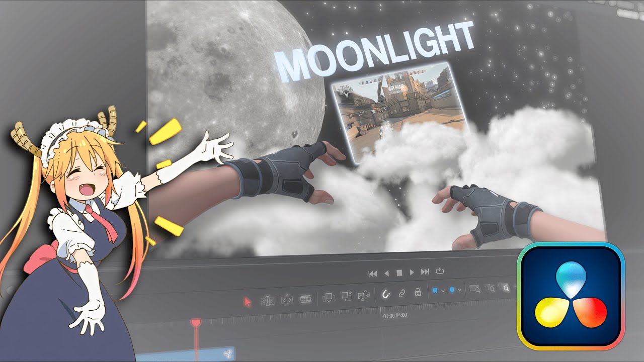Jump to first frame in transport controls
The height and width of the screenshot is (362, 644).
[373, 274]
